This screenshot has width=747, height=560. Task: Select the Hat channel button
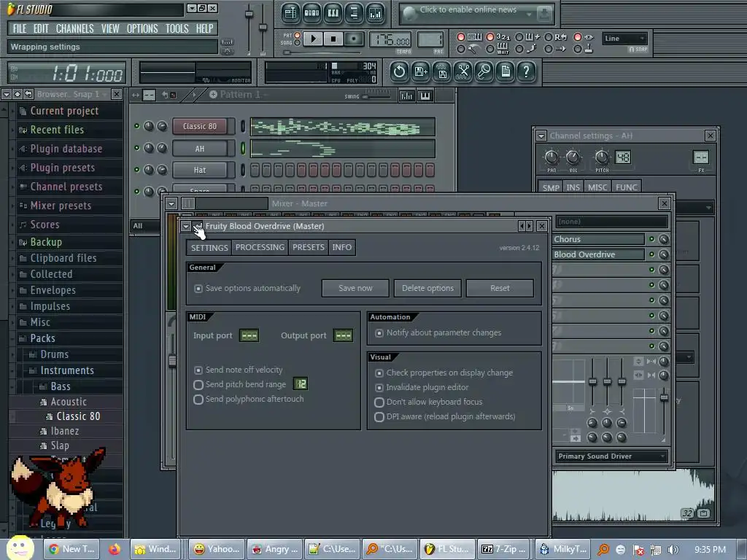(200, 170)
